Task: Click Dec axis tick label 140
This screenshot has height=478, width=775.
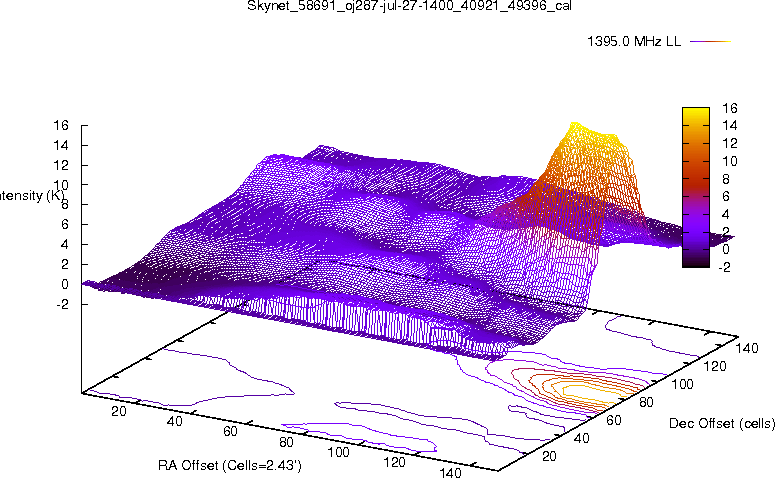Action: (x=746, y=348)
